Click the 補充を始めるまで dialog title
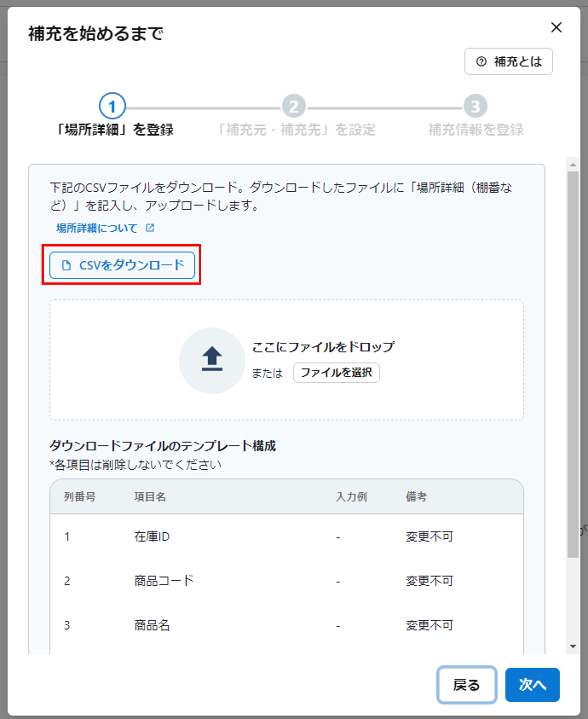The image size is (588, 719). point(96,33)
